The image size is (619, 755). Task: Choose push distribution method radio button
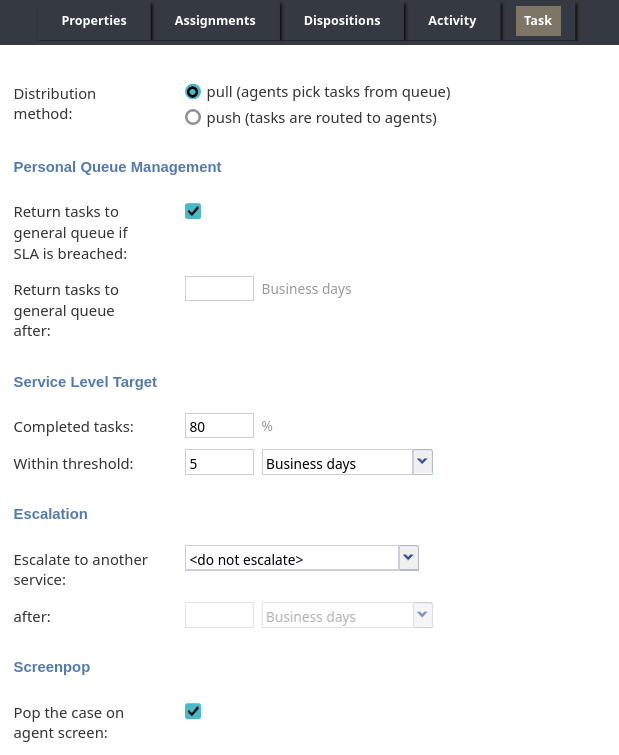(193, 117)
